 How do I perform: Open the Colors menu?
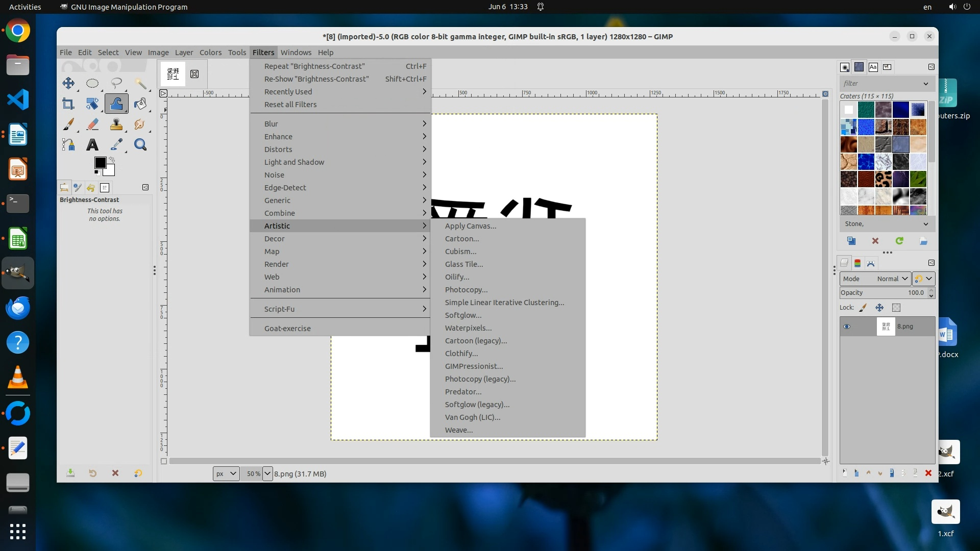pos(210,52)
